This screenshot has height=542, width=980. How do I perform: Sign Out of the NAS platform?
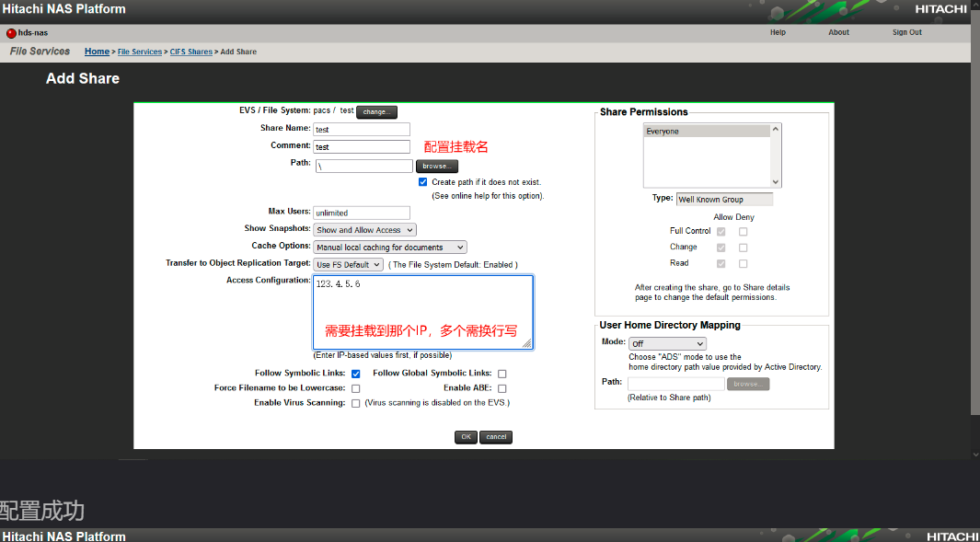907,32
